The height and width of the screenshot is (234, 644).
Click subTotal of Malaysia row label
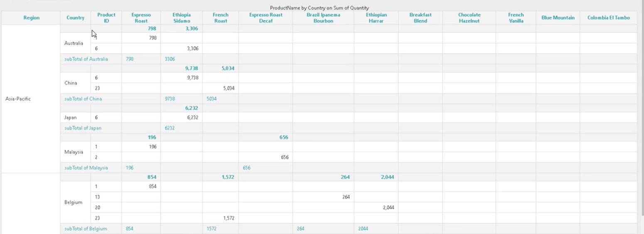pyautogui.click(x=86, y=168)
